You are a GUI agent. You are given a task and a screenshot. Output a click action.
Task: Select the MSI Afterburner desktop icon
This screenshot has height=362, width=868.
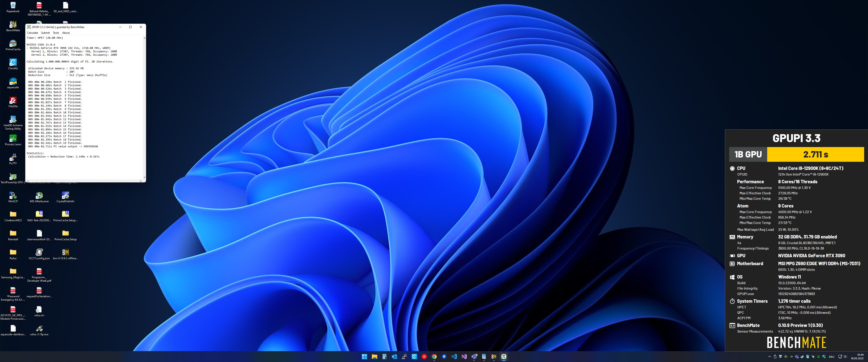coord(39,197)
